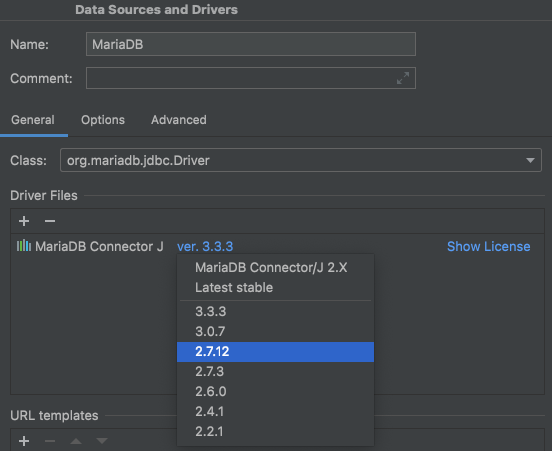Remove selected driver file with minus icon
Image resolution: width=552 pixels, height=451 pixels.
[x=50, y=221]
